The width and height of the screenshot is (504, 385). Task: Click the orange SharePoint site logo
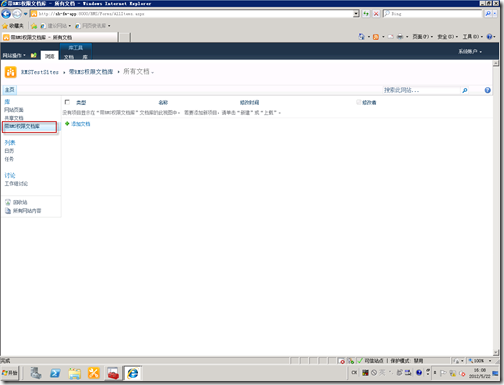[x=10, y=72]
